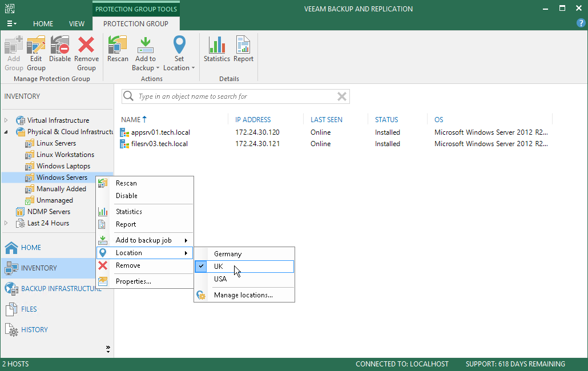Sort by the OS column header
Screen dimensions: 588x371
(439, 120)
